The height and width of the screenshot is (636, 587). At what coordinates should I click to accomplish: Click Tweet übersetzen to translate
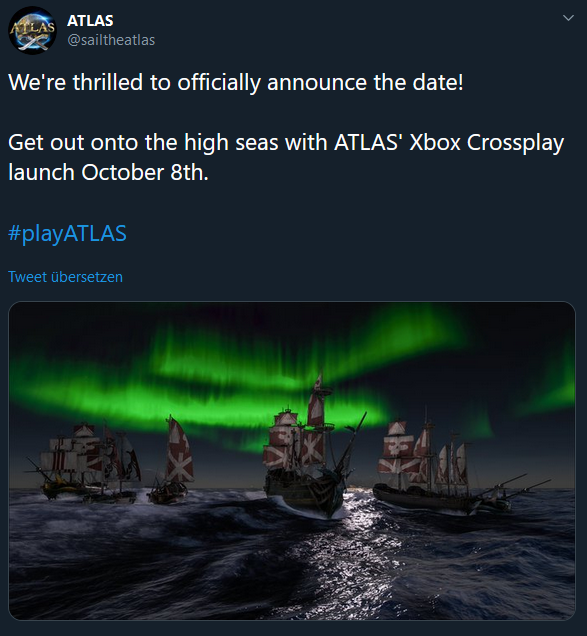point(65,277)
